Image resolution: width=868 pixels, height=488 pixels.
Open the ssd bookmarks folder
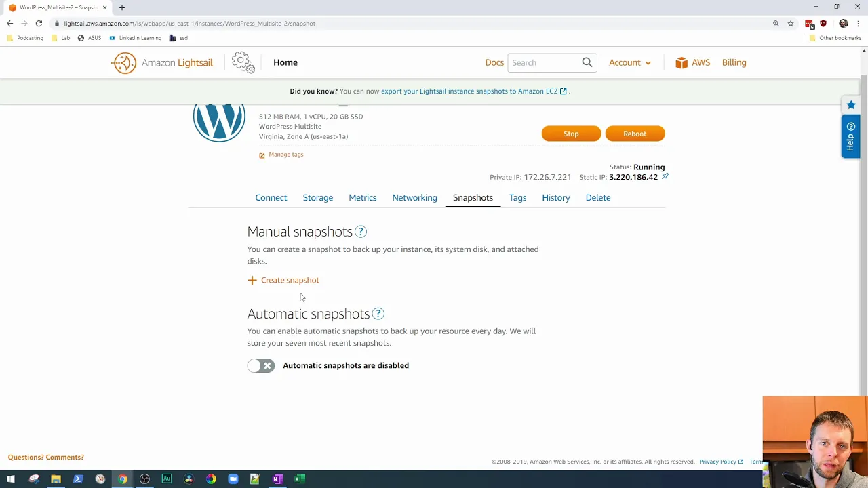[x=178, y=38]
